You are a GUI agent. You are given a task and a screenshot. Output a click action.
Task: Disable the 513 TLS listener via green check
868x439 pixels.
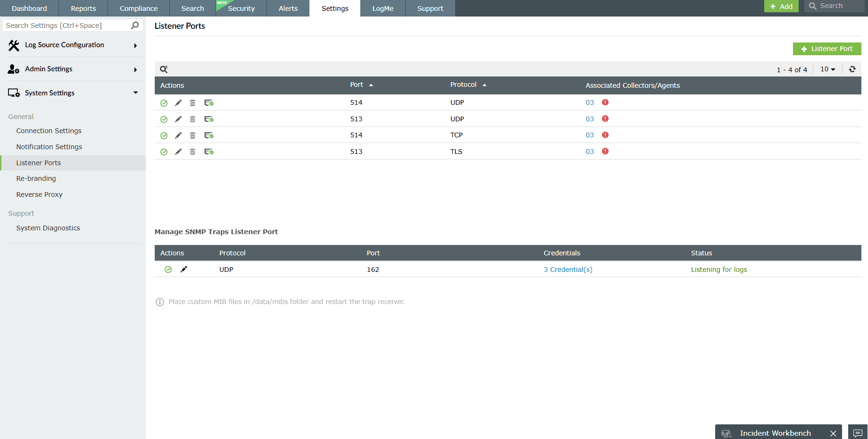click(x=164, y=152)
